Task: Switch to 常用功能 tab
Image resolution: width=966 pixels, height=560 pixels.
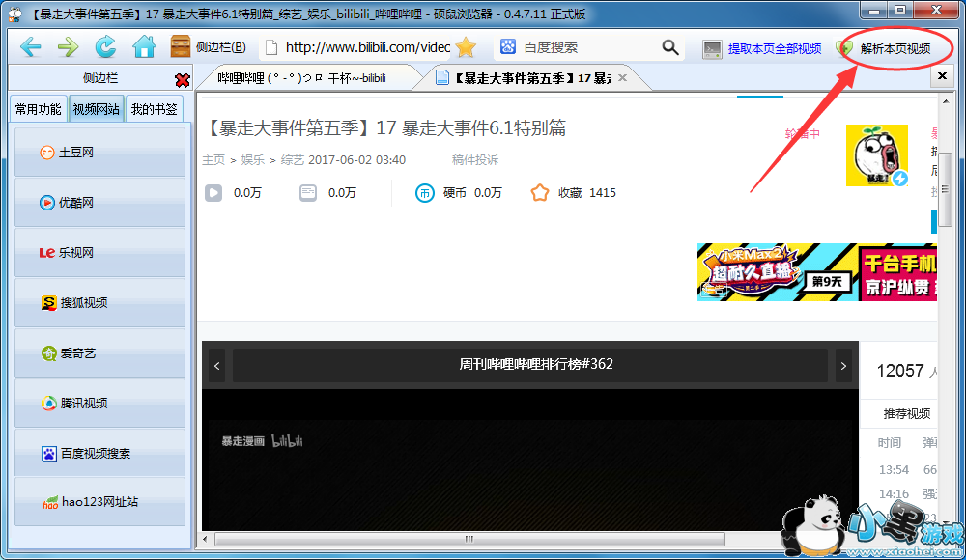Action: [39, 109]
